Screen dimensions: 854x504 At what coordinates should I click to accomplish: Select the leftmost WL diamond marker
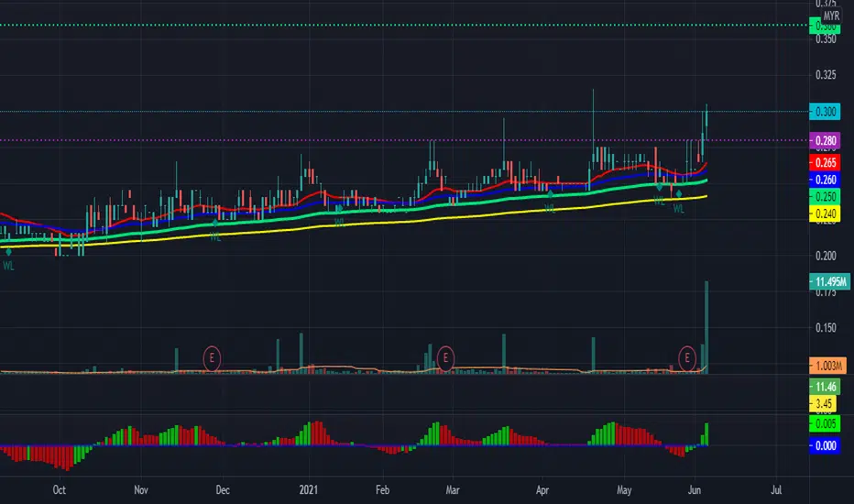[8, 252]
